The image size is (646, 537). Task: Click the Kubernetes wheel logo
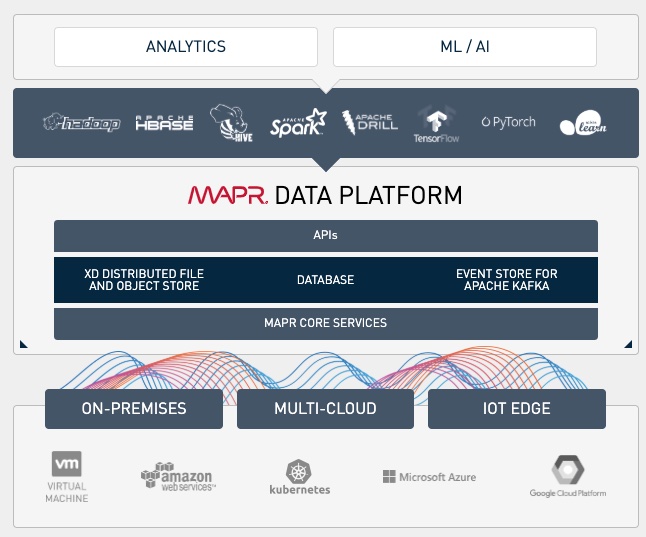(x=300, y=477)
